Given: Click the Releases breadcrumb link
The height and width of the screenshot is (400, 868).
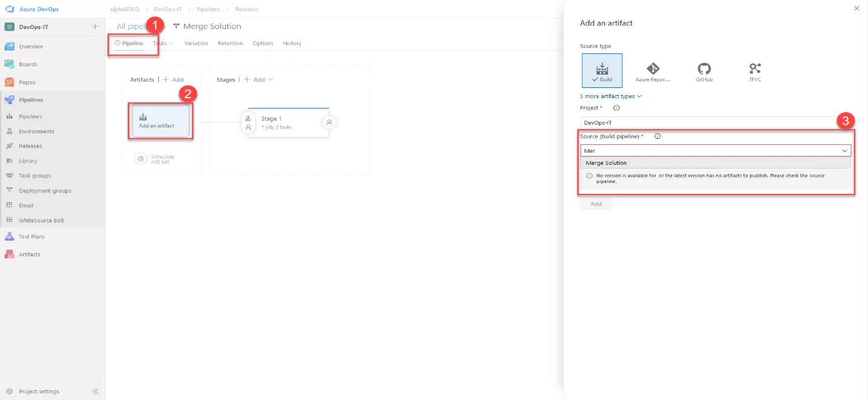Looking at the screenshot, I should [x=247, y=10].
